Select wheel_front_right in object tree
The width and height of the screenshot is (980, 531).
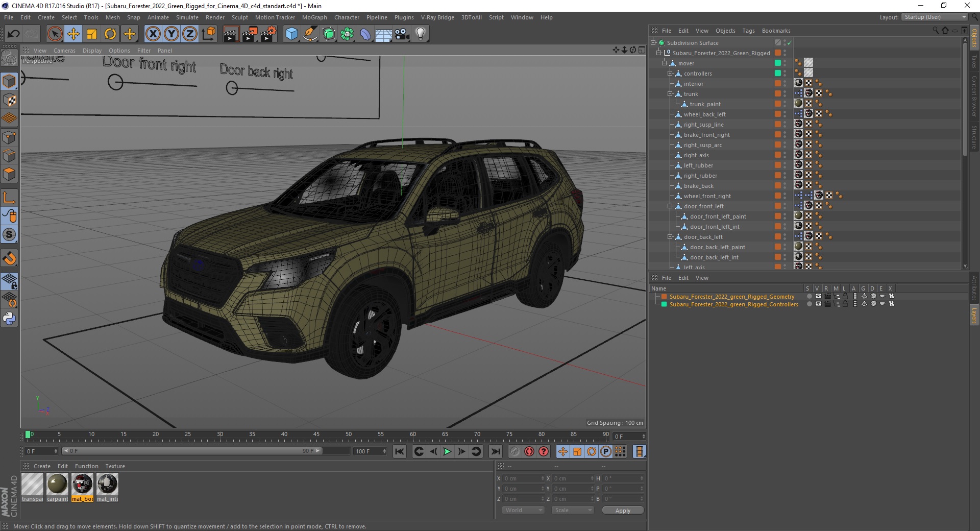[x=707, y=196]
